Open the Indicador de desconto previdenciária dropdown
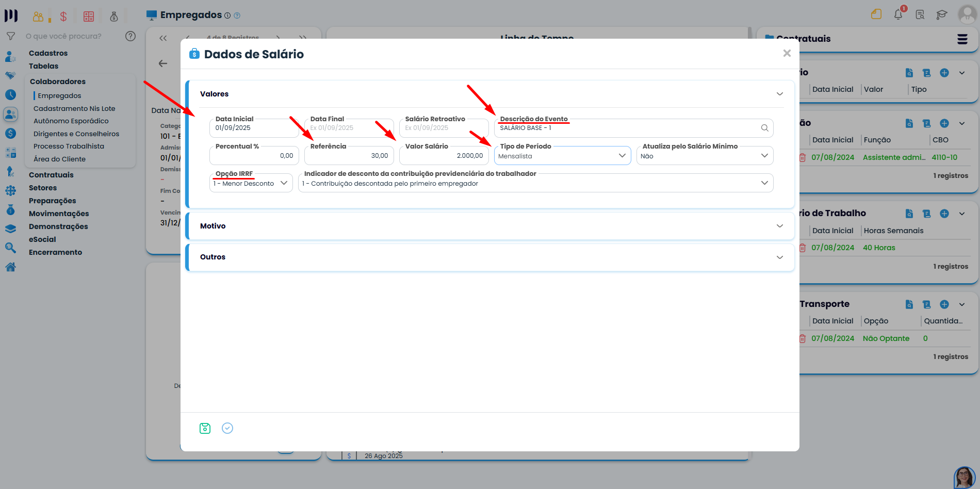This screenshot has width=980, height=489. pyautogui.click(x=536, y=183)
